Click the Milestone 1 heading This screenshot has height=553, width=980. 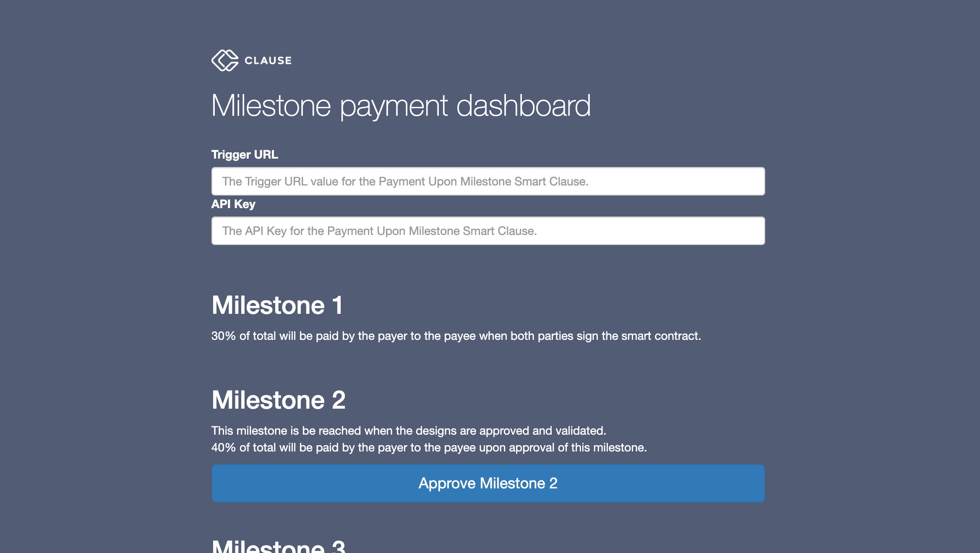pyautogui.click(x=277, y=305)
